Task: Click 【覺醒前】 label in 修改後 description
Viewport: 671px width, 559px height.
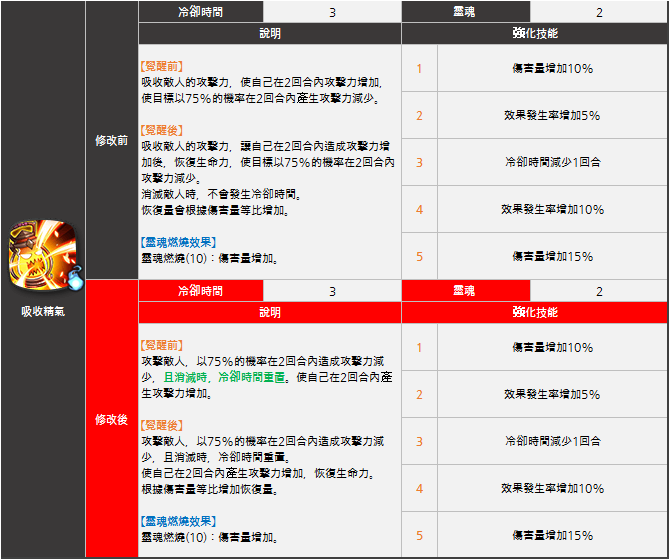Action: (x=162, y=345)
